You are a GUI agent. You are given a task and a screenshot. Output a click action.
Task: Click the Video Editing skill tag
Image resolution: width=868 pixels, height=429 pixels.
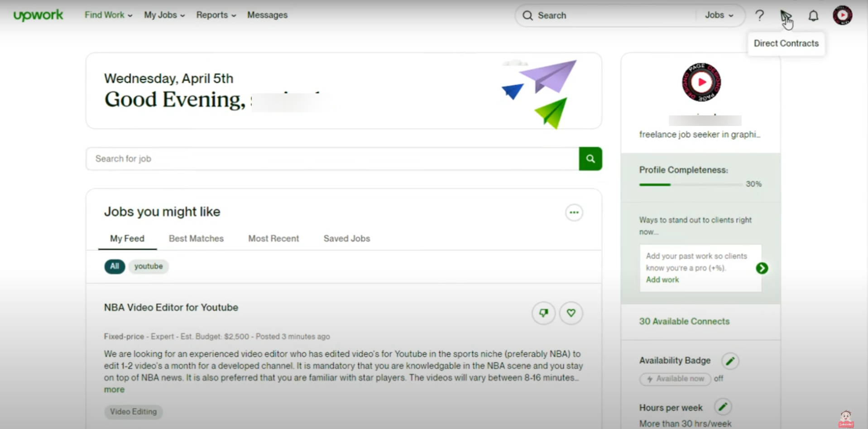point(133,412)
